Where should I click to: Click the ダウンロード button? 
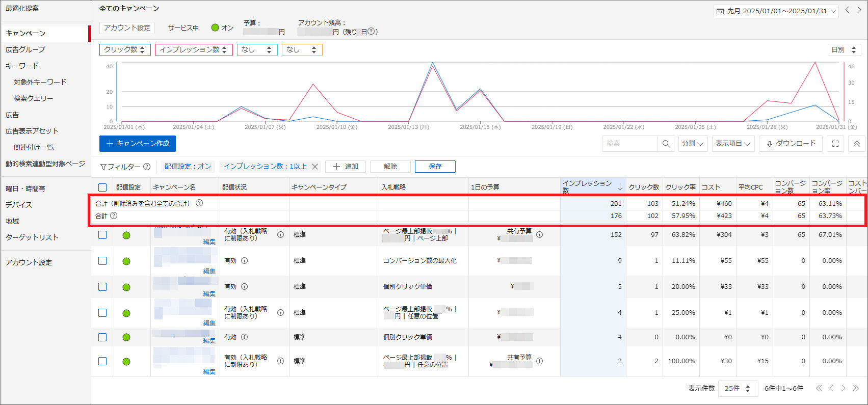point(791,144)
